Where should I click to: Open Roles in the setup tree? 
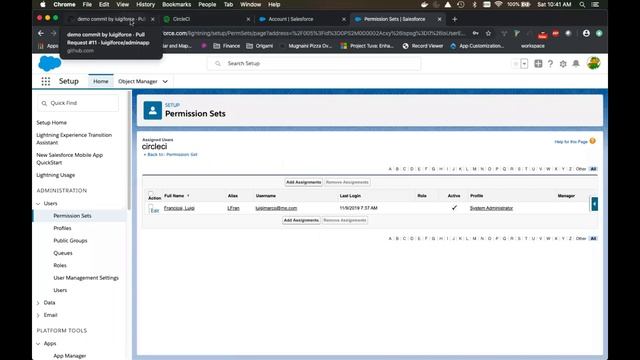[x=60, y=265]
